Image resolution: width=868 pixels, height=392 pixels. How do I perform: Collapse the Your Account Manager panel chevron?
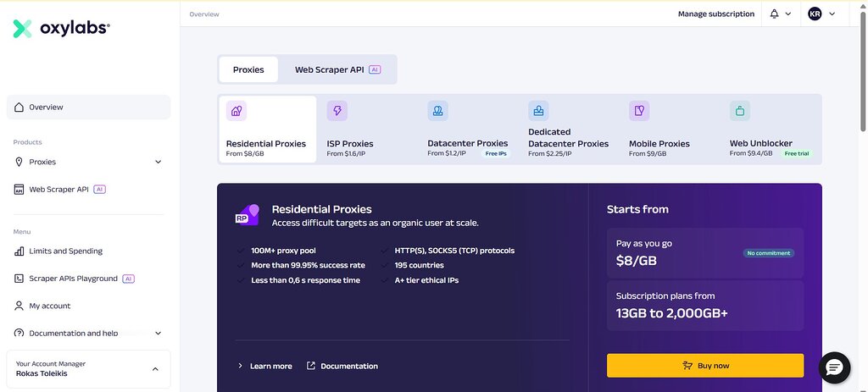point(155,369)
